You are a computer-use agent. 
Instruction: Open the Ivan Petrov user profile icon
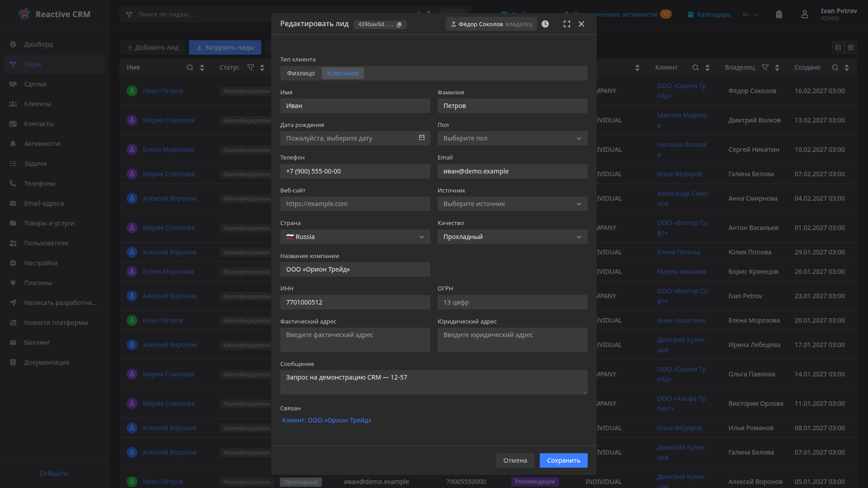(x=805, y=14)
